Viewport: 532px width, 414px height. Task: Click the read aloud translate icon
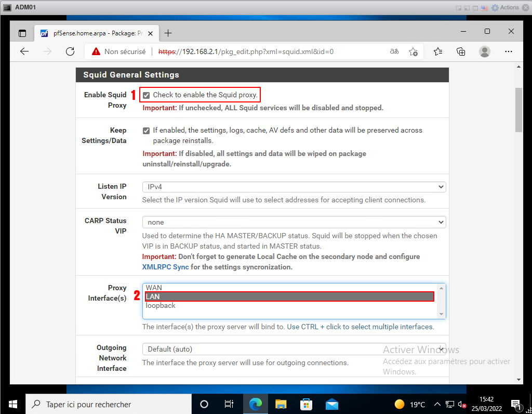point(394,51)
